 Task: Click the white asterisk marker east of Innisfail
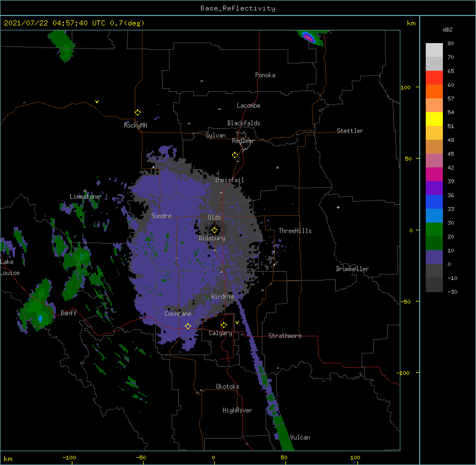[277, 167]
